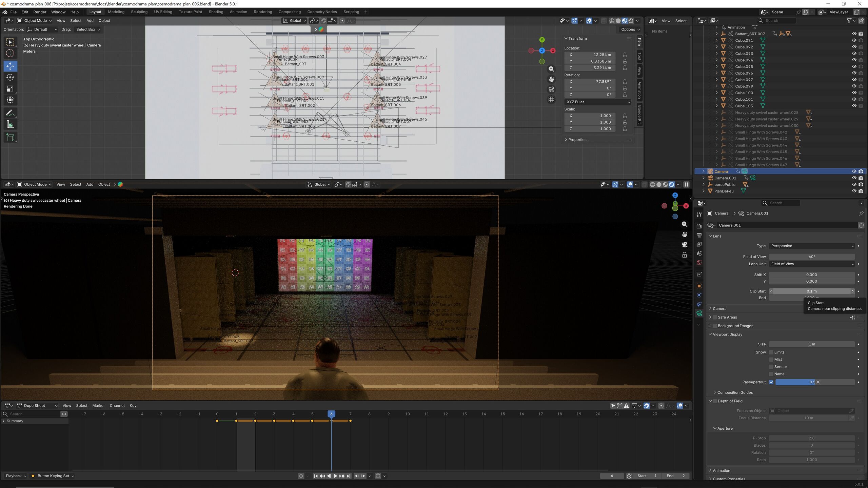
Task: Click the Options button in viewport
Action: tap(630, 29)
